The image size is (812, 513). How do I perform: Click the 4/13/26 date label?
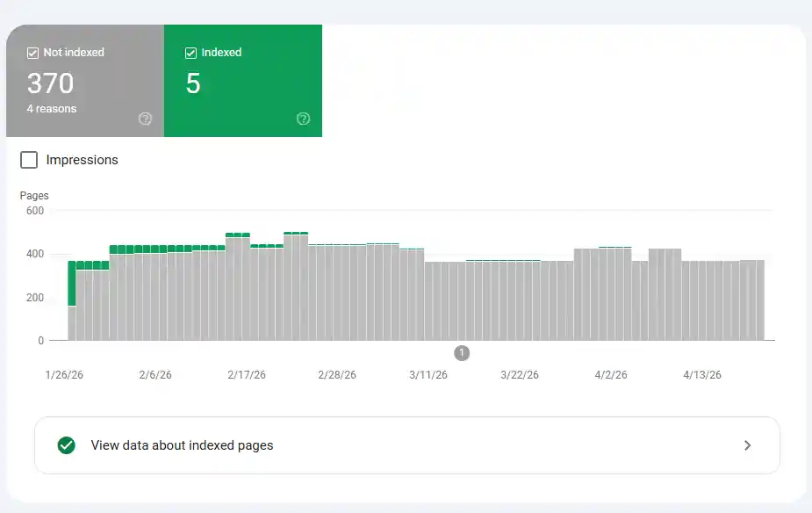pos(702,374)
